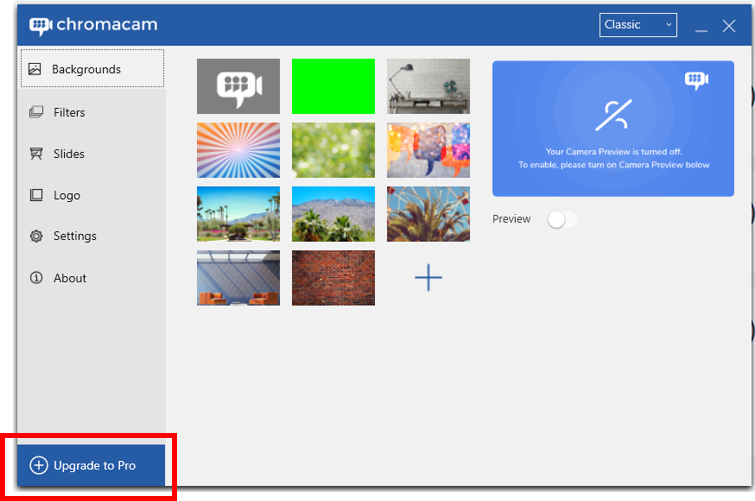Add a custom background with plus
The image size is (755, 501).
coord(429,278)
